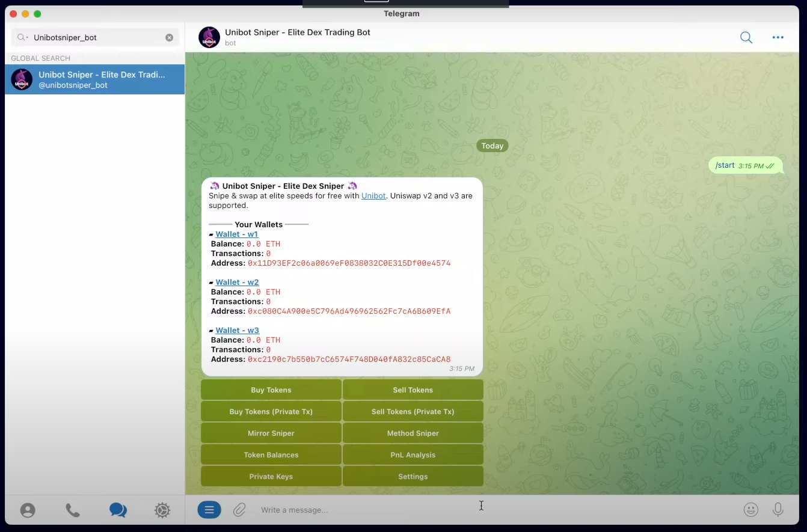The width and height of the screenshot is (807, 532).
Task: Copy the w1 wallet address text
Action: tap(349, 263)
